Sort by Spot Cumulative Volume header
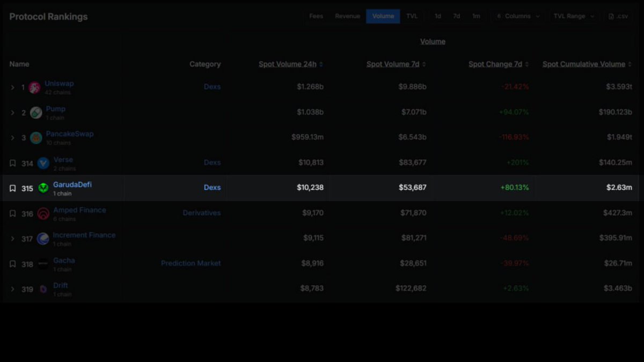This screenshot has width=644, height=362. pos(584,64)
